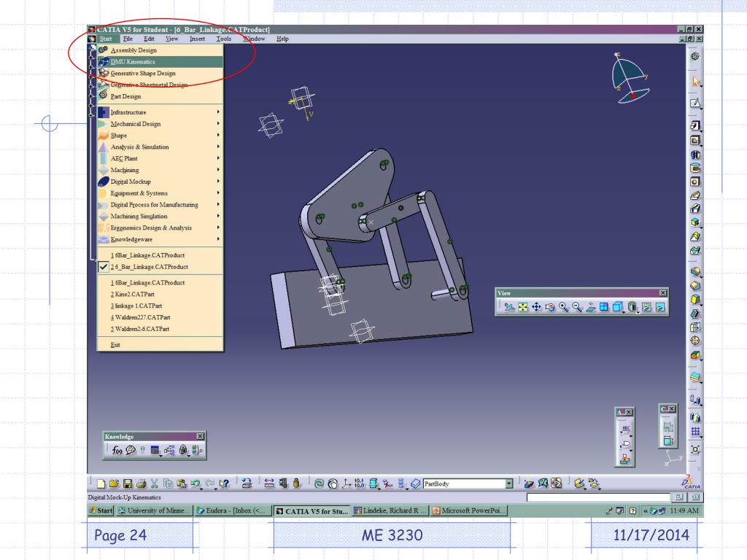This screenshot has width=747, height=560.
Task: Click the Zoom Out magnifier icon
Action: (577, 307)
